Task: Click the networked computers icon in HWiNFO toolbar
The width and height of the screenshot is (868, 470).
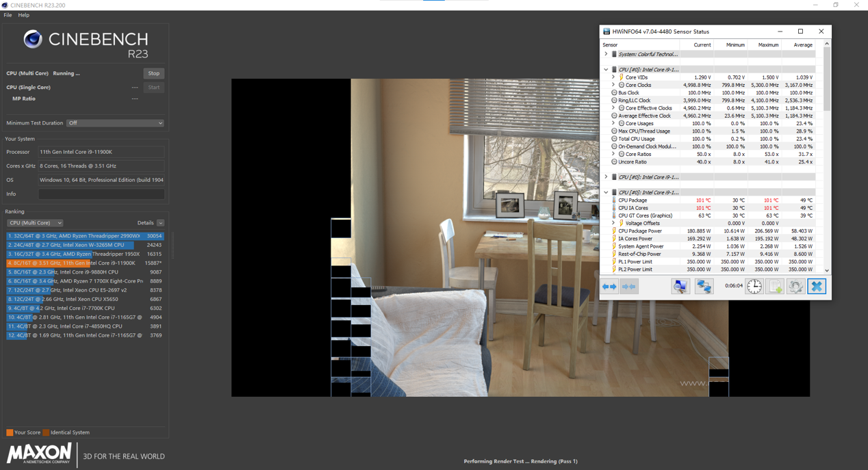Action: click(704, 287)
